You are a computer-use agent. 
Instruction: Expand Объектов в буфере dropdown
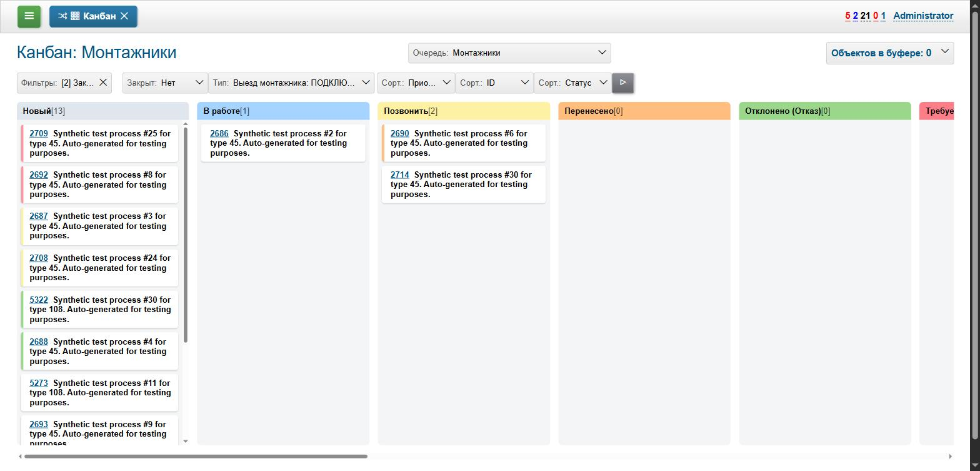(890, 53)
